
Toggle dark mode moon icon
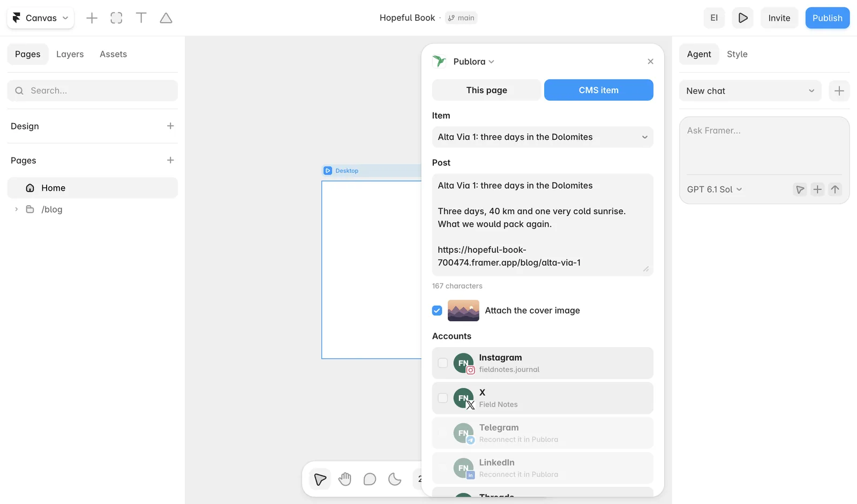(x=395, y=479)
